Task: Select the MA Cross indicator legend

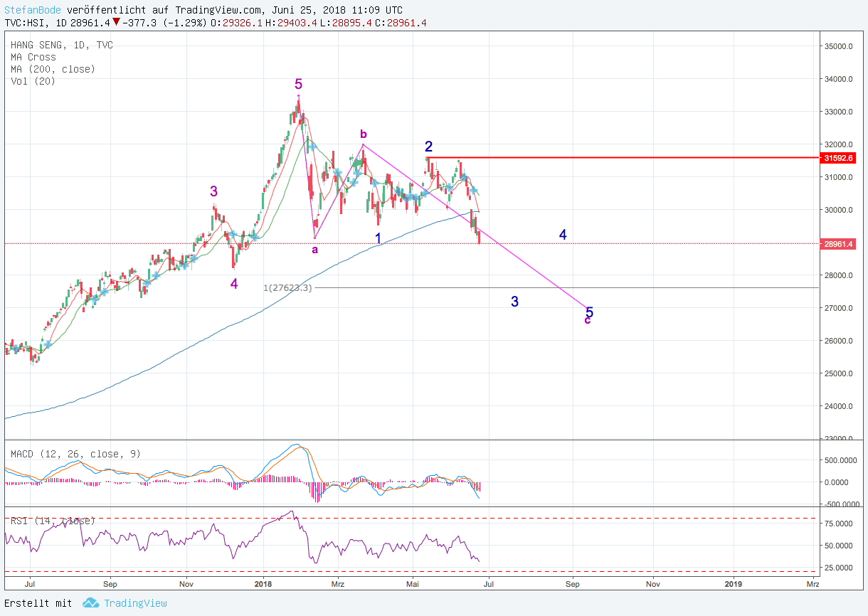Action: click(33, 57)
